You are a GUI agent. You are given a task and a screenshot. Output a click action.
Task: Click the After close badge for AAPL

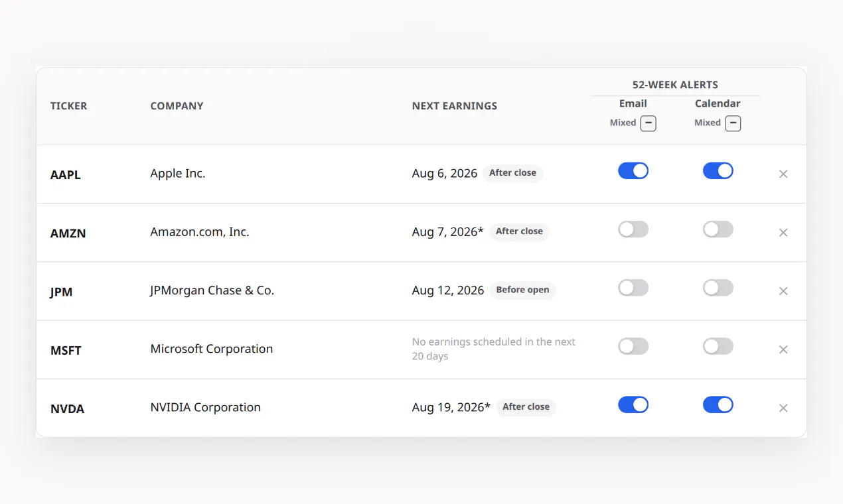[x=512, y=173]
